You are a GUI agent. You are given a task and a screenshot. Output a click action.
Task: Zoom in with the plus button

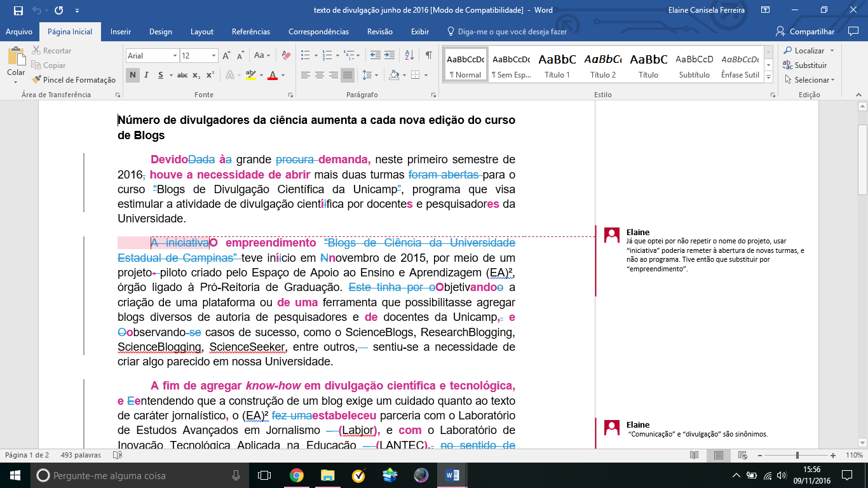tap(833, 455)
